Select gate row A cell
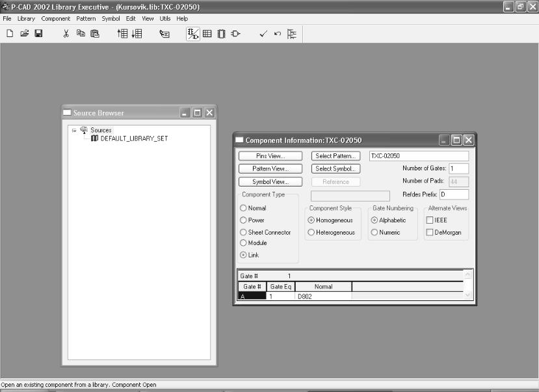Viewport: 539px width, 392px height. pyautogui.click(x=252, y=296)
